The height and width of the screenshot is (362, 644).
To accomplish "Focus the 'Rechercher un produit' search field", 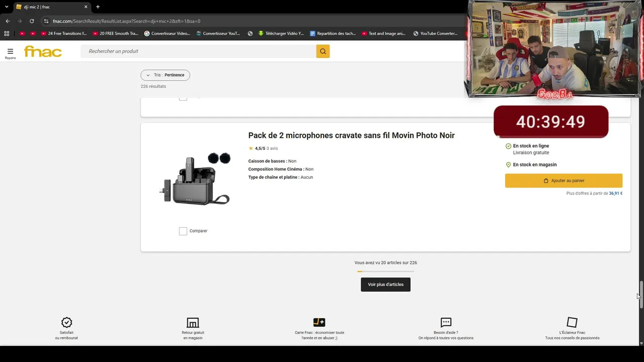I will (x=198, y=51).
